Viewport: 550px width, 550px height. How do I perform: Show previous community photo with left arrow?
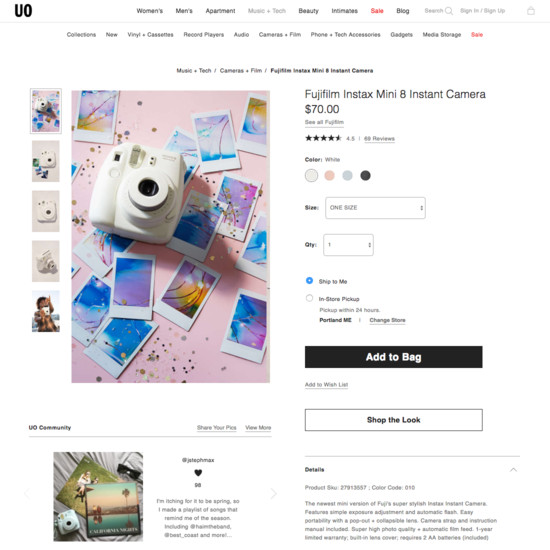pos(27,494)
